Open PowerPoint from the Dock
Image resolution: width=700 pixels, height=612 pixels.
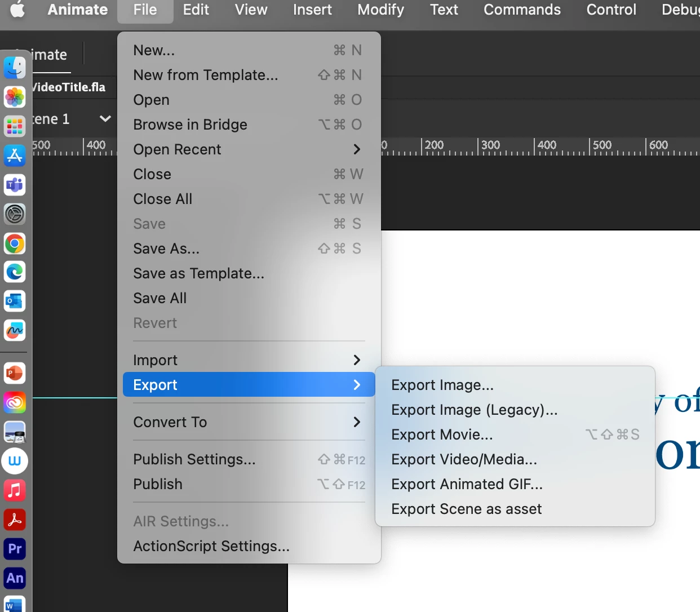tap(15, 373)
